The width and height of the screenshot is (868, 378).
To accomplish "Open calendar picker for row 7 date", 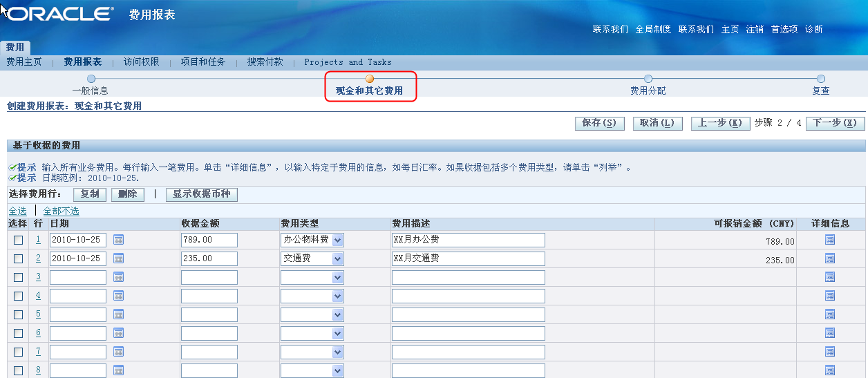I will tap(118, 352).
